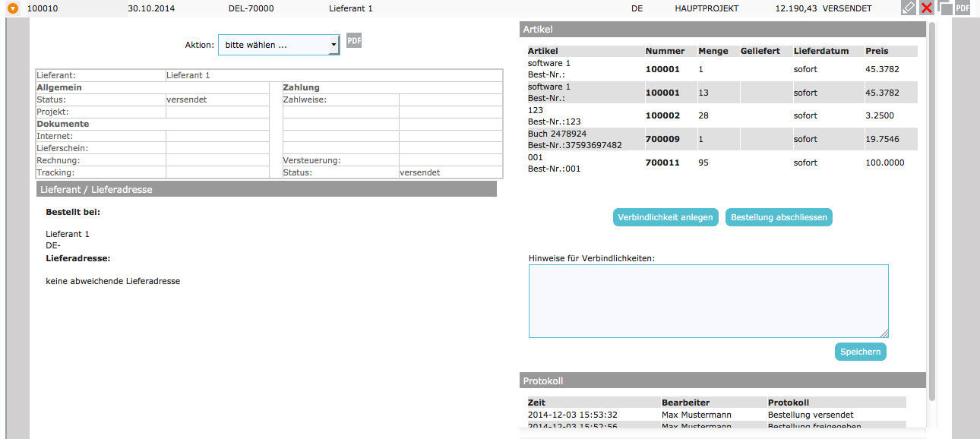Click the pencil edit icon for the order

[908, 8]
